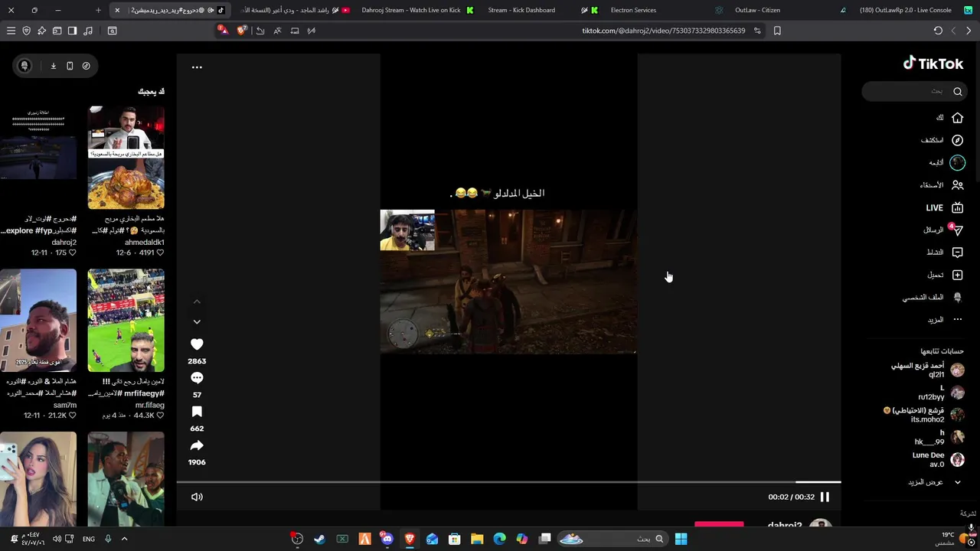This screenshot has width=980, height=551.
Task: Open followed account Lune Dee av.0
Action: (938, 459)
